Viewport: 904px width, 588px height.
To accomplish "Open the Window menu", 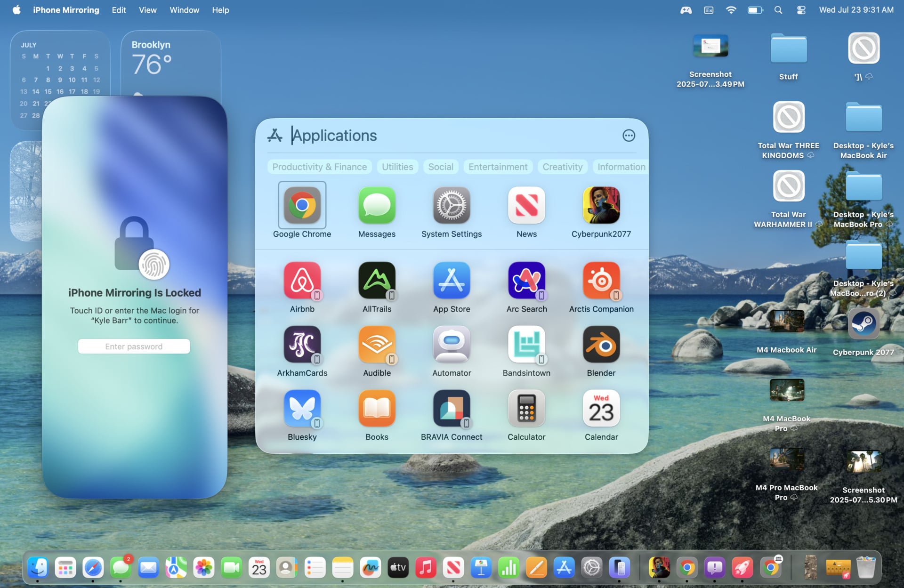I will 184,10.
